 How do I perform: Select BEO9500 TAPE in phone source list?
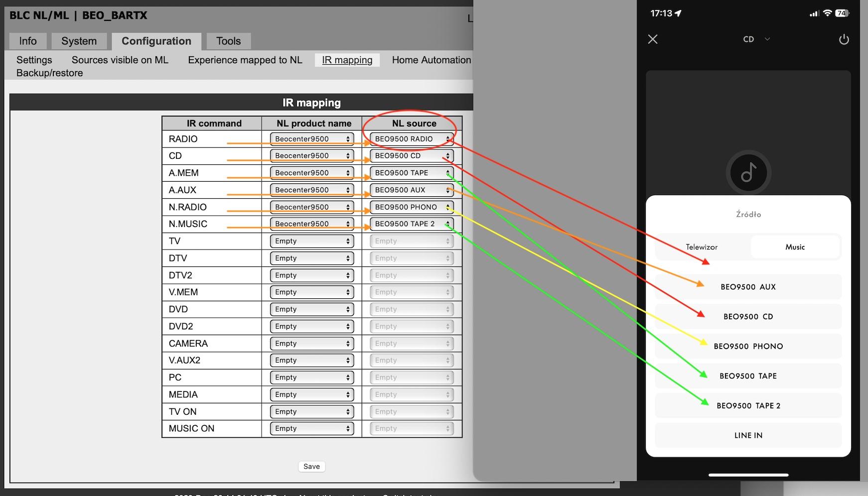[x=748, y=376]
